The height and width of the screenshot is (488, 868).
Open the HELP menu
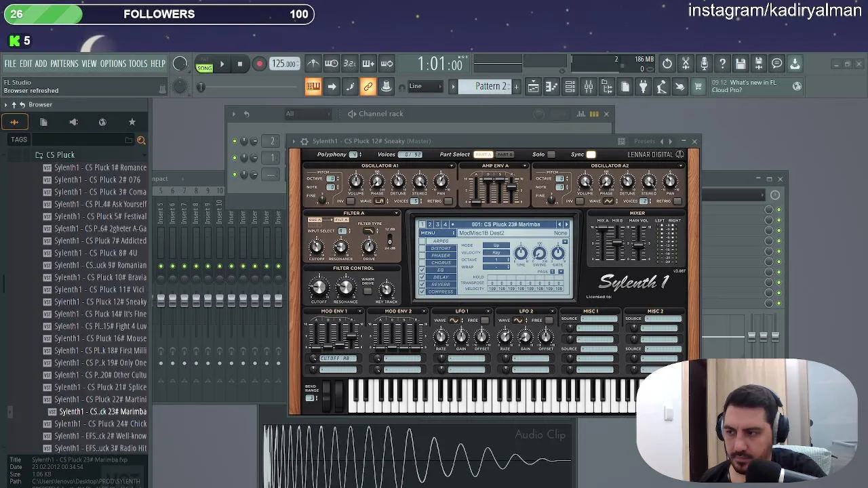coord(158,64)
